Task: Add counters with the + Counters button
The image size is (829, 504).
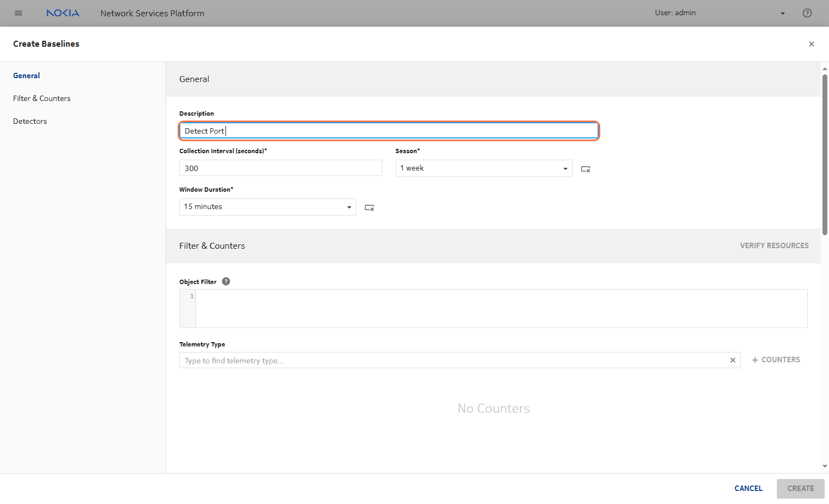Action: (x=775, y=360)
